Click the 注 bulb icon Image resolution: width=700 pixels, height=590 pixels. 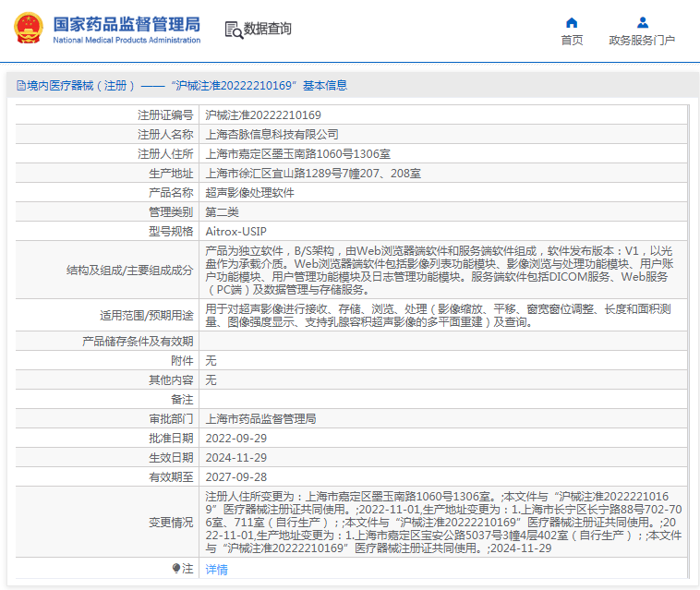pos(175,568)
